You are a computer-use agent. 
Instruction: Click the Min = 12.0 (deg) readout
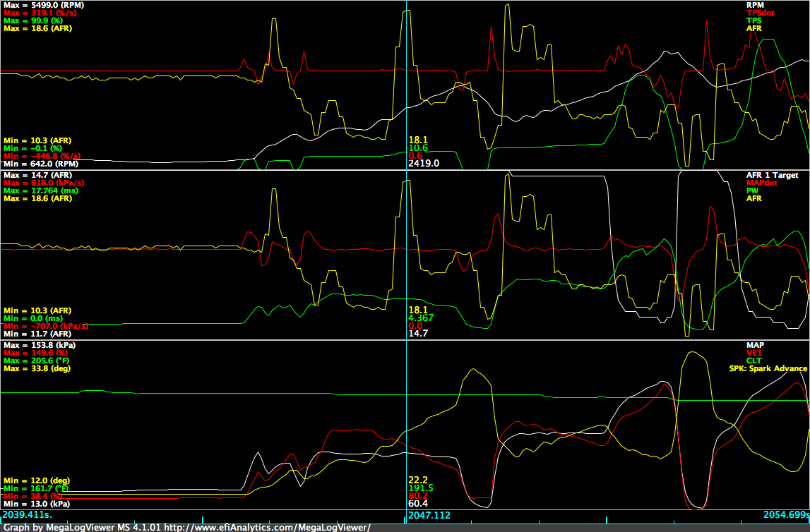[x=37, y=481]
